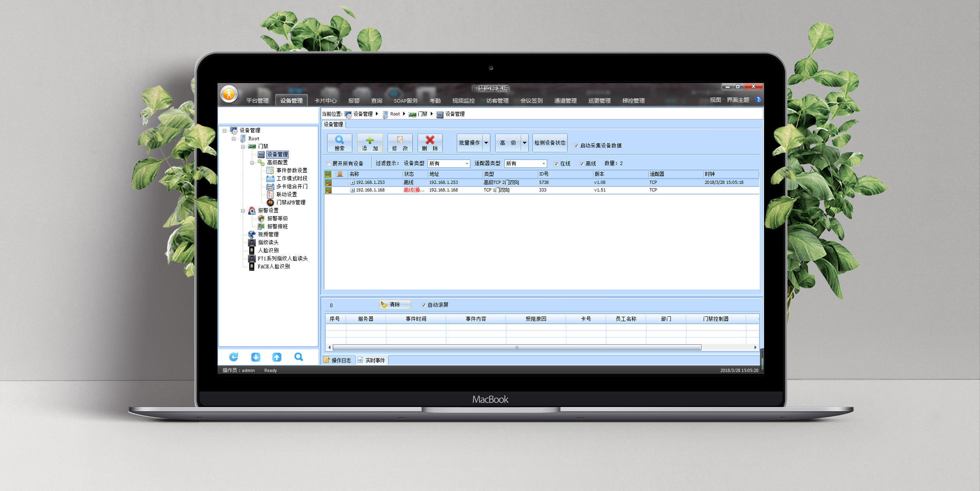Open the 卡片中心 menu tab
The height and width of the screenshot is (491, 980).
tap(325, 101)
